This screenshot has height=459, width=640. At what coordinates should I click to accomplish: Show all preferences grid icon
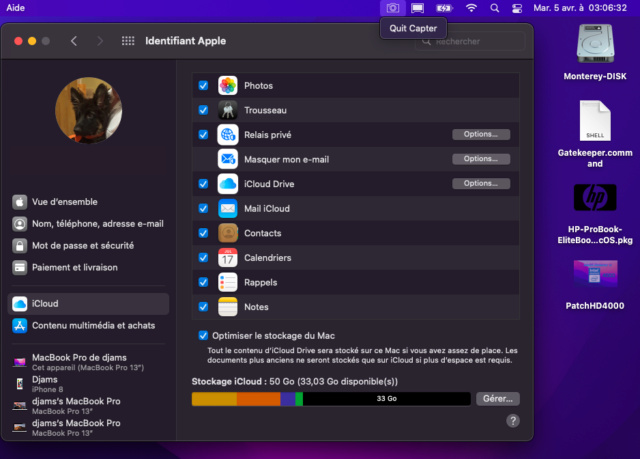pos(128,41)
